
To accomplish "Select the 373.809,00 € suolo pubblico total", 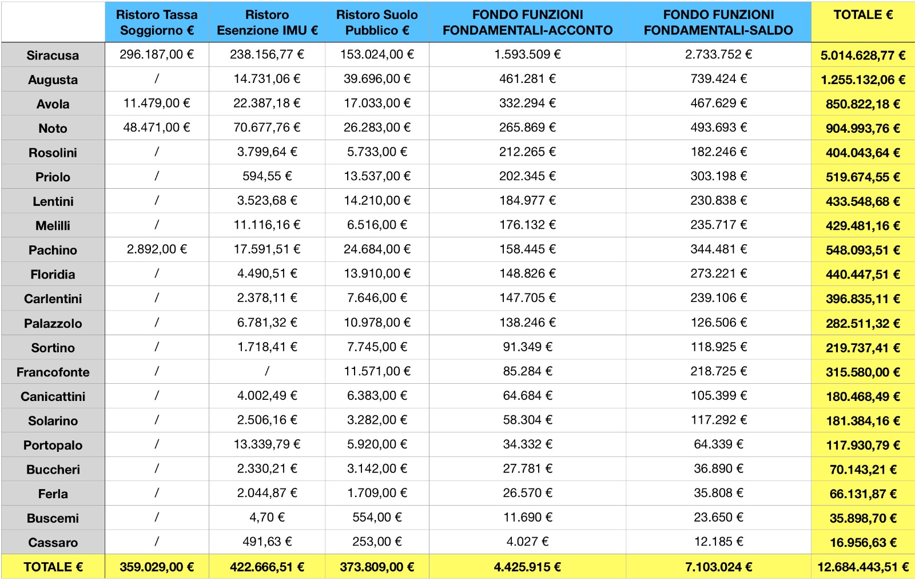I will 377,567.
